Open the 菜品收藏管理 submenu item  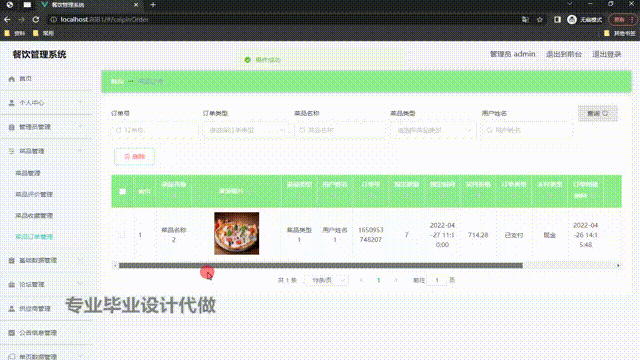[x=34, y=216]
